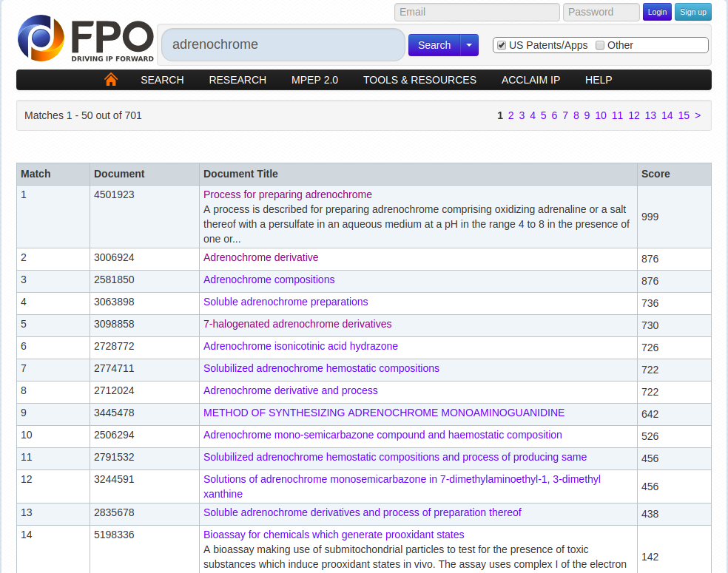Viewport: 728px width, 573px height.
Task: Click the score value 999
Action: click(x=650, y=217)
